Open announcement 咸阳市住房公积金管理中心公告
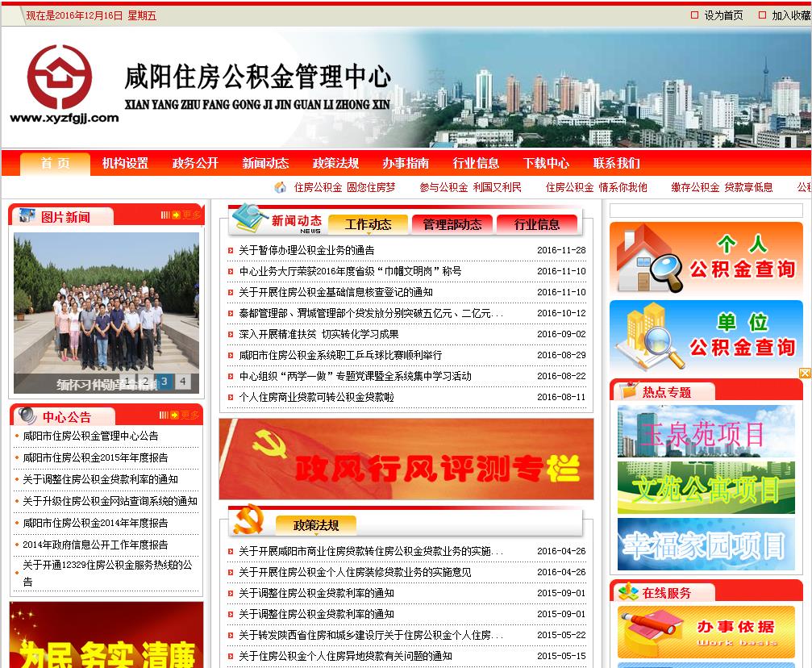812x668 pixels. (90, 436)
